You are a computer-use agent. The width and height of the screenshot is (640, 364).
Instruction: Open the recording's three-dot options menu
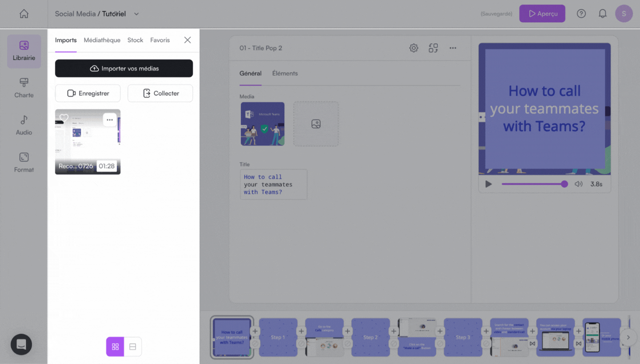(x=110, y=120)
